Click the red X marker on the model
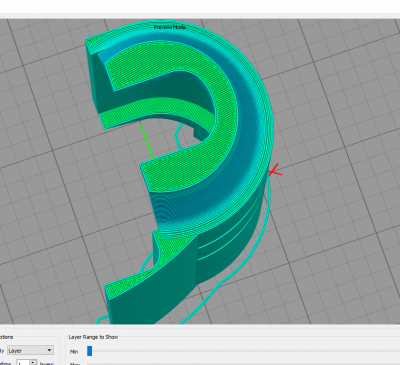The height and width of the screenshot is (365, 400). 275,171
